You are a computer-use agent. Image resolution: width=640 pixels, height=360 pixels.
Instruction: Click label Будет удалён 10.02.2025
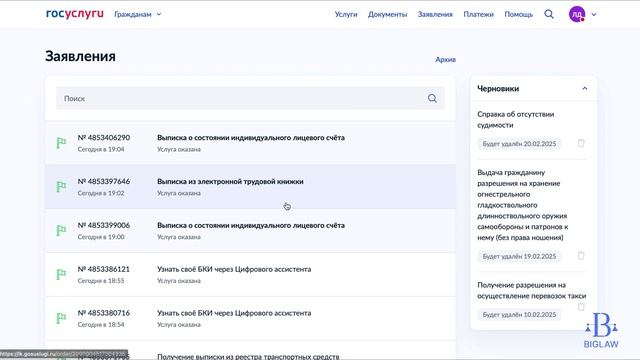pos(519,315)
